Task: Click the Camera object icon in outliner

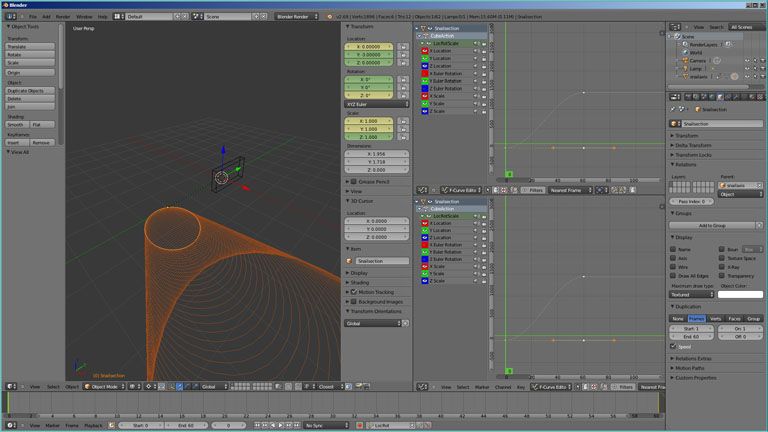Action: tap(685, 60)
